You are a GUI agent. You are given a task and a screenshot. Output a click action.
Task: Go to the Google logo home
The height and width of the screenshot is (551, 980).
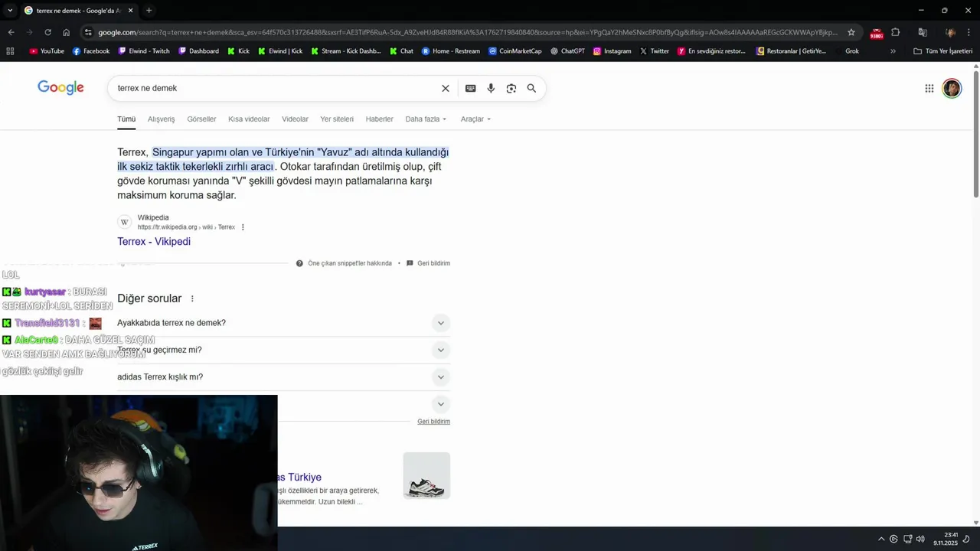(60, 87)
